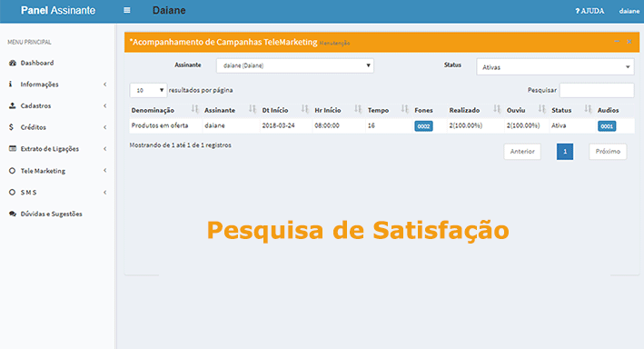Expand the S M S menu

[57, 192]
